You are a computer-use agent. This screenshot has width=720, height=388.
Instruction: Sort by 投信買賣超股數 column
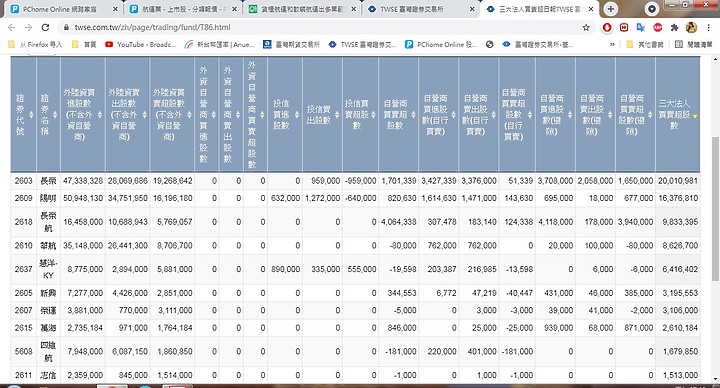[360, 114]
